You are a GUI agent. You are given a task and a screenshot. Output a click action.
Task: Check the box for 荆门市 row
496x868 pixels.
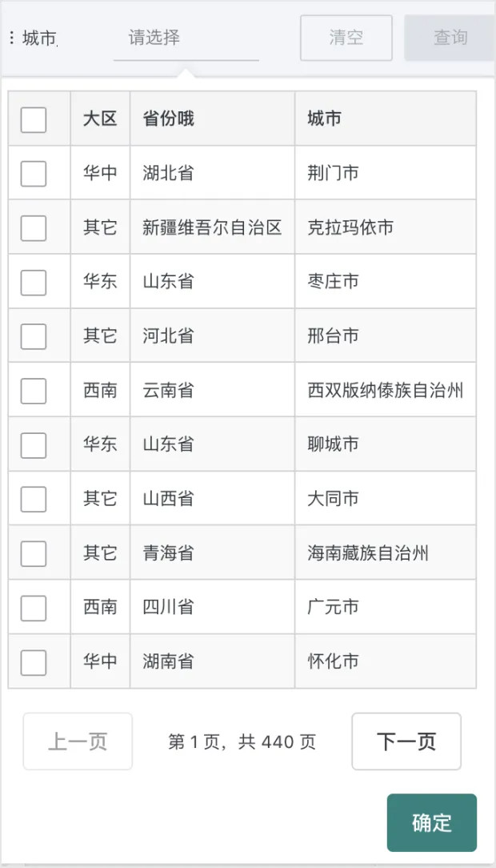34,173
